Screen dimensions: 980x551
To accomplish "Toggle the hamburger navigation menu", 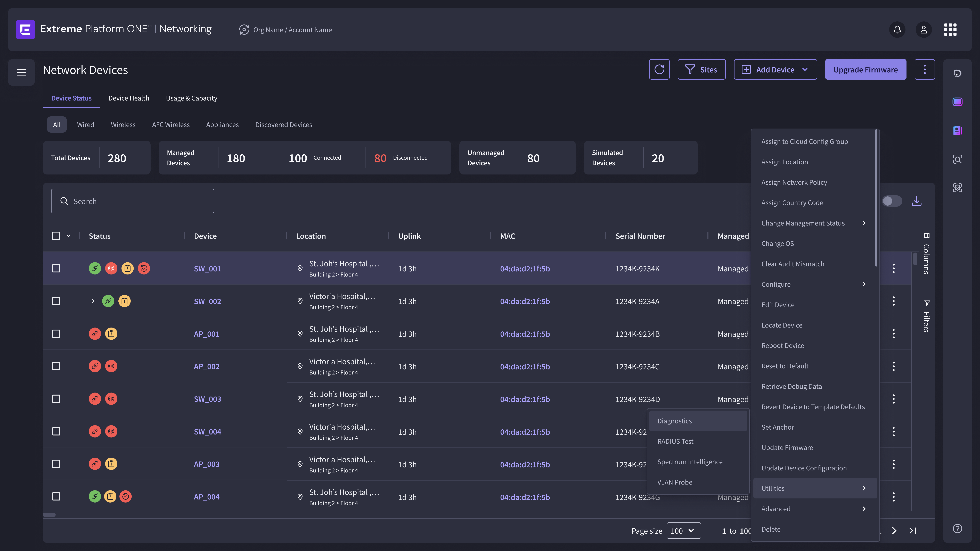I will coord(21,72).
